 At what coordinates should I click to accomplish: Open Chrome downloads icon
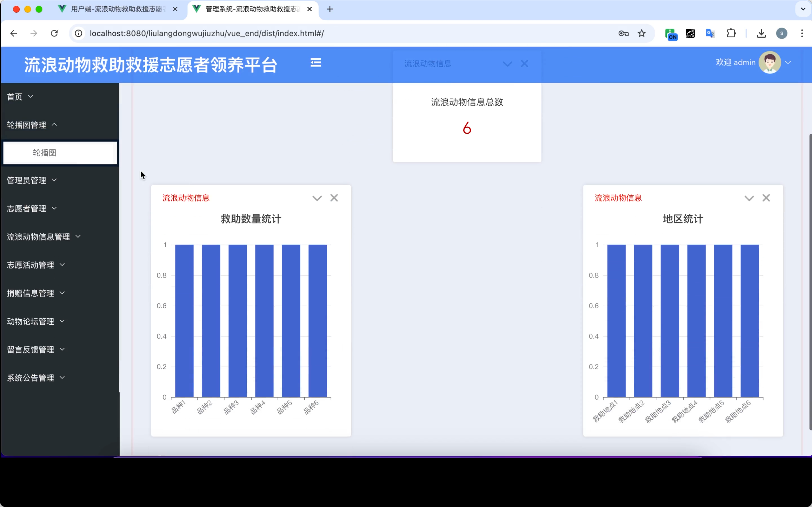point(761,33)
